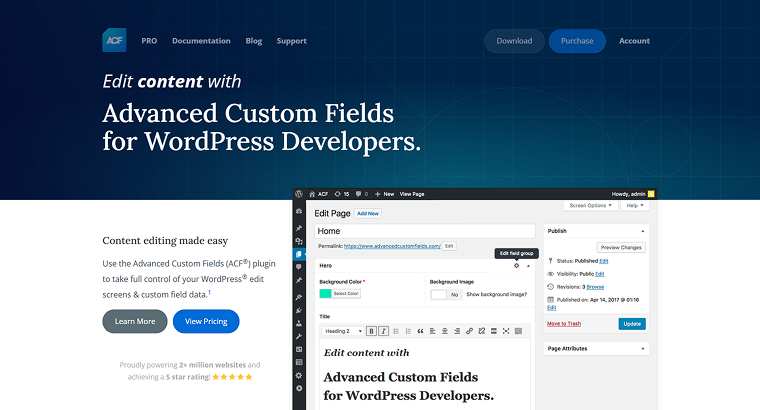Open the comments bubble showing 0
The height and width of the screenshot is (410, 760).
[x=362, y=194]
